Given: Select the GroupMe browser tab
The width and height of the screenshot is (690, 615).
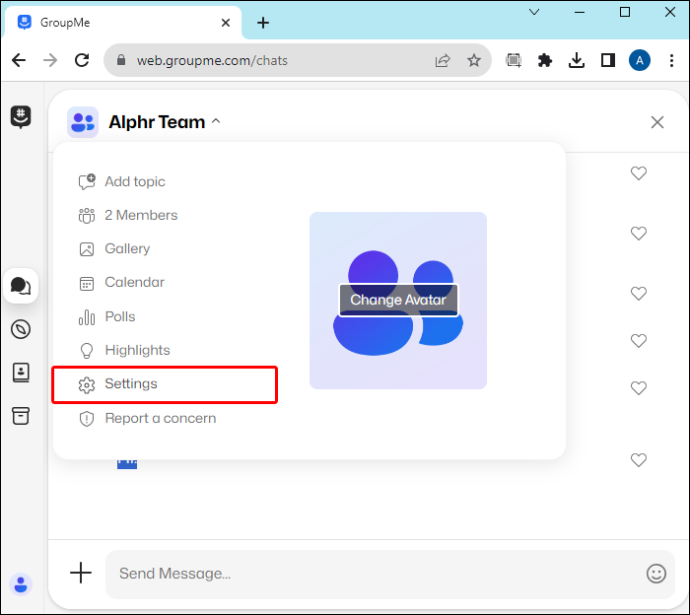Looking at the screenshot, I should (x=122, y=22).
